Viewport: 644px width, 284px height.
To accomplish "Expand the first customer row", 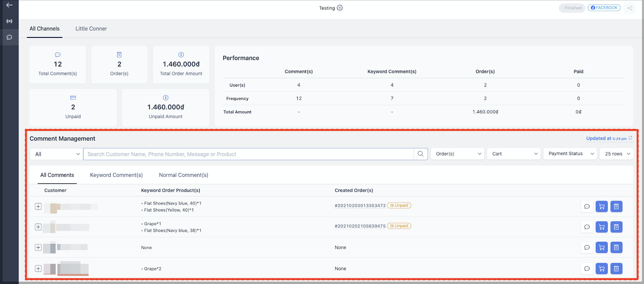I will pos(38,207).
